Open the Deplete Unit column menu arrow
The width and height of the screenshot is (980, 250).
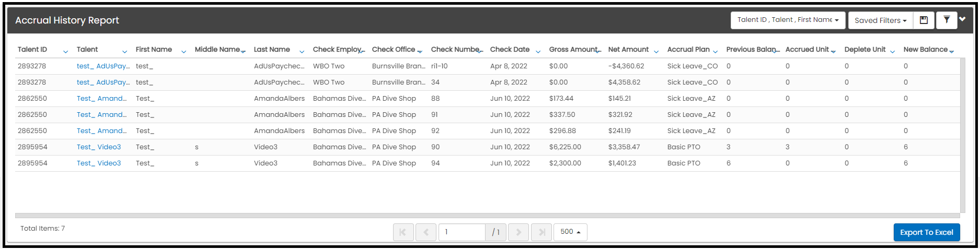pos(892,51)
